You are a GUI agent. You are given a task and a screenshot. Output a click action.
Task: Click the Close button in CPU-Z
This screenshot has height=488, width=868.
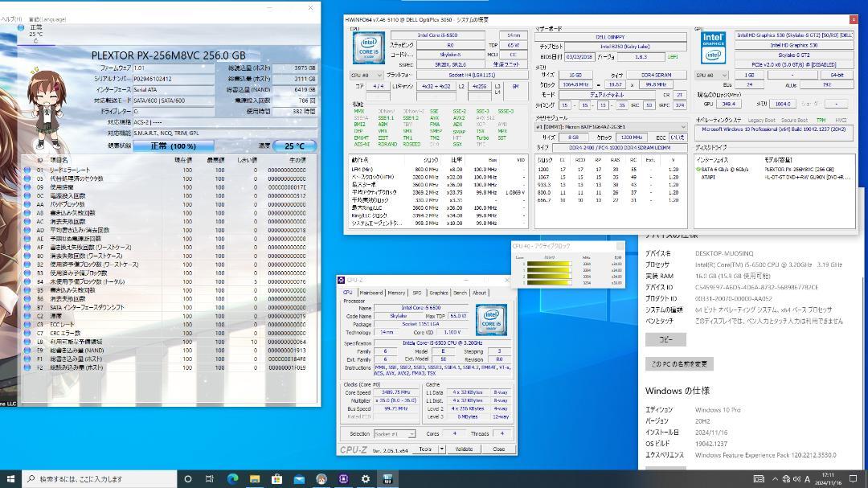(499, 449)
